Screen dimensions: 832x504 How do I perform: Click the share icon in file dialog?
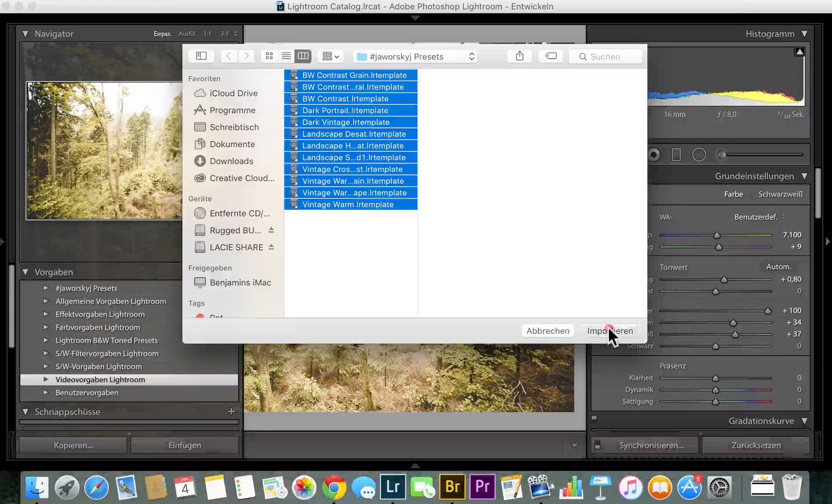[x=519, y=56]
